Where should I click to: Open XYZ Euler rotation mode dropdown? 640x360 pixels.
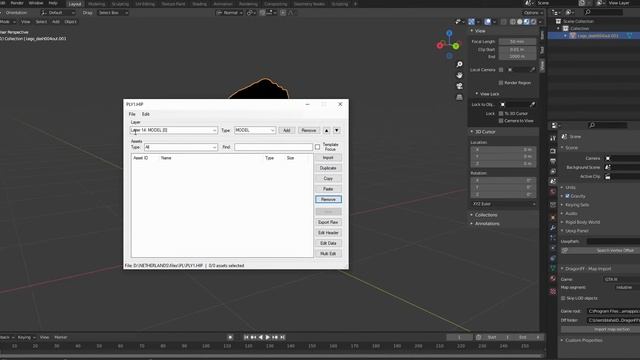point(503,204)
